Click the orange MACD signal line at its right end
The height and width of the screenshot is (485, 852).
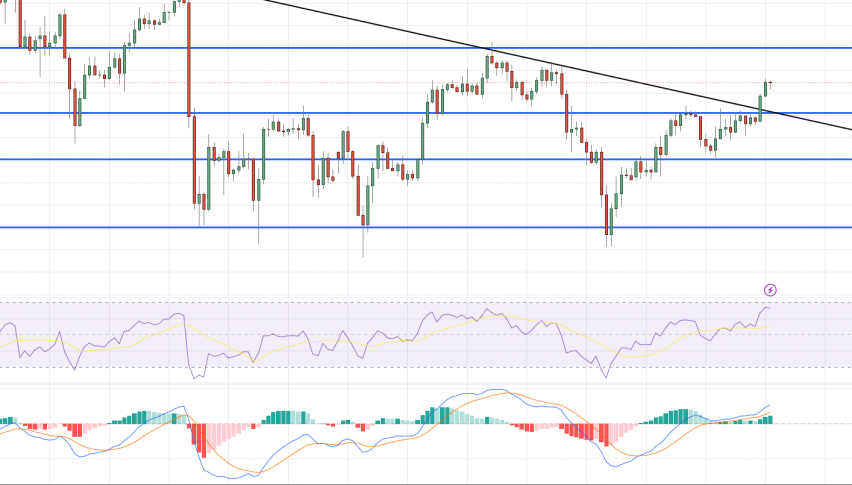[768, 413]
